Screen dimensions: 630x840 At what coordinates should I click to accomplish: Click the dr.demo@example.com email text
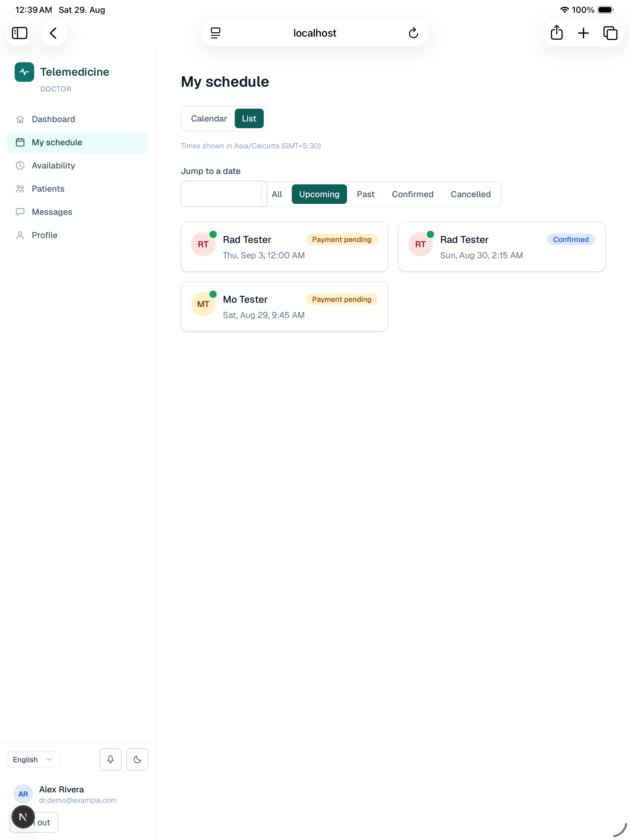[x=78, y=800]
